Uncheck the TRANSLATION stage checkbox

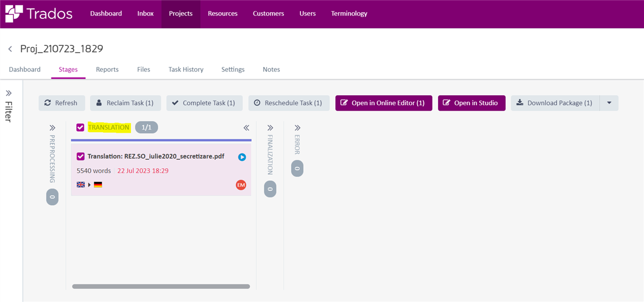[81, 128]
